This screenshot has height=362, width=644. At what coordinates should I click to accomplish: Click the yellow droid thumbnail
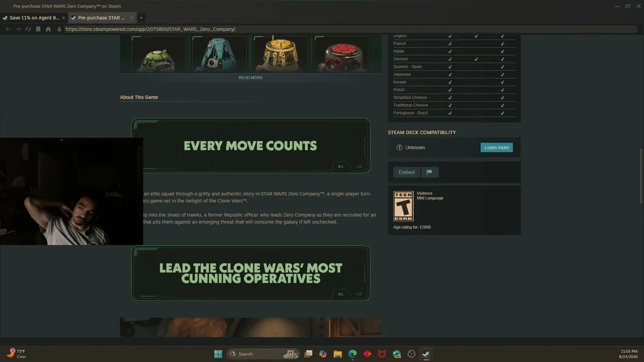(281, 54)
